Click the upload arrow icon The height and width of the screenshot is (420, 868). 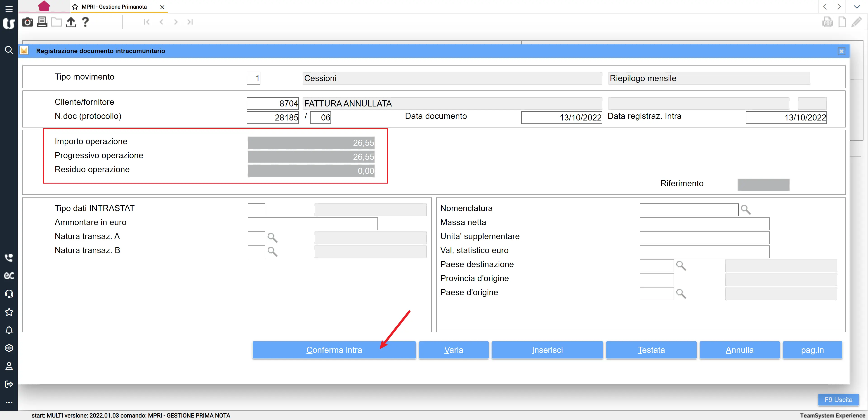(71, 22)
